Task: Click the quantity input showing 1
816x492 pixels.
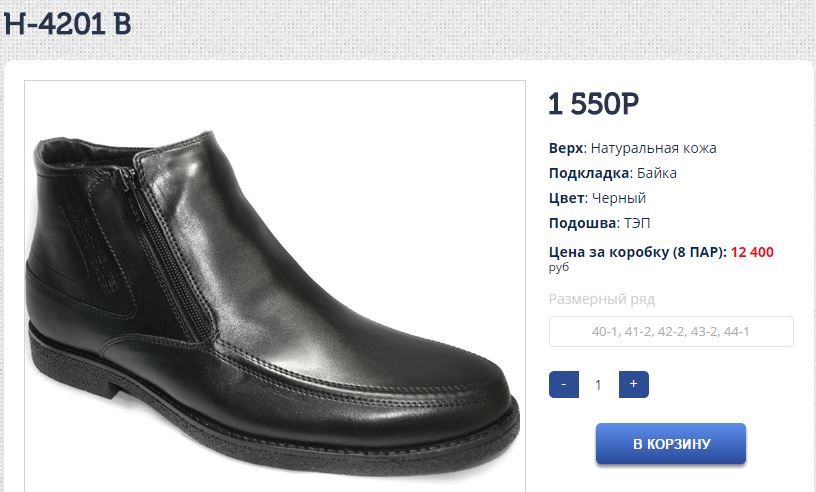Action: click(x=598, y=384)
